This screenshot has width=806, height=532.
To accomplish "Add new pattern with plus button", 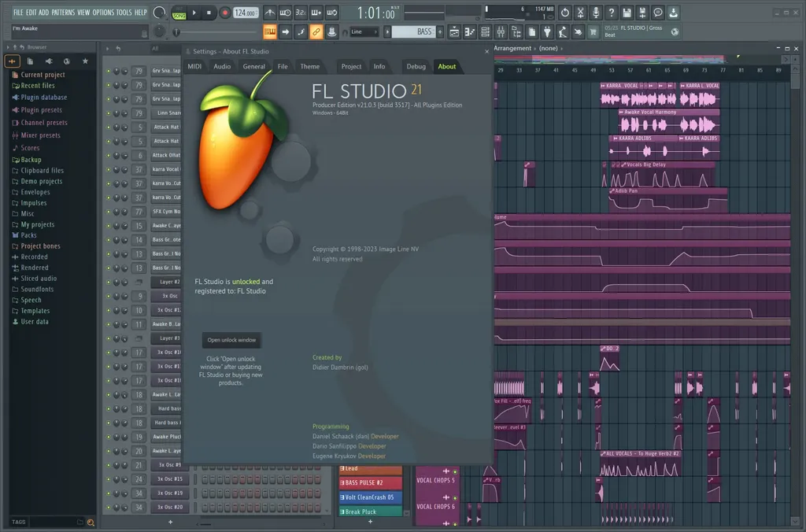I will [x=440, y=31].
